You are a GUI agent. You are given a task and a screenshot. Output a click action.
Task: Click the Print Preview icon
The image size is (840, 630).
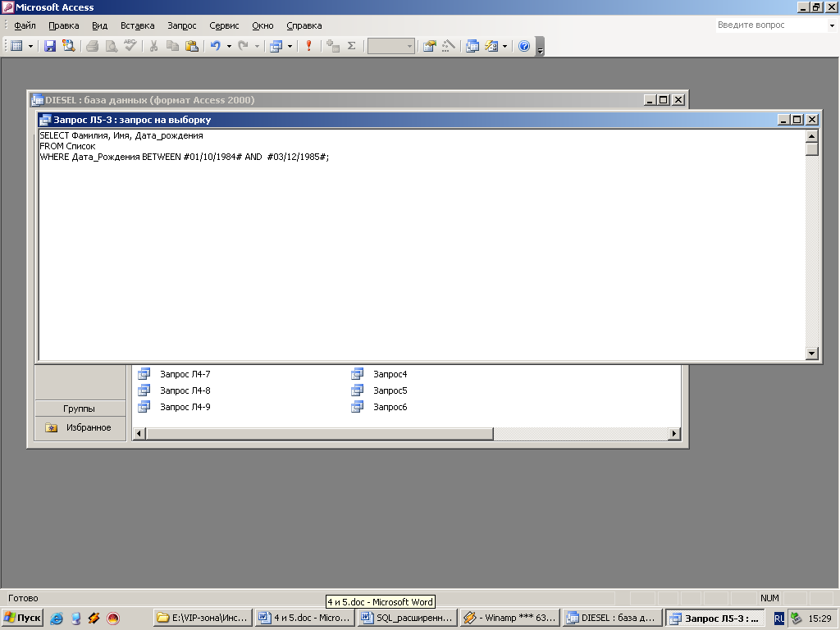[111, 46]
